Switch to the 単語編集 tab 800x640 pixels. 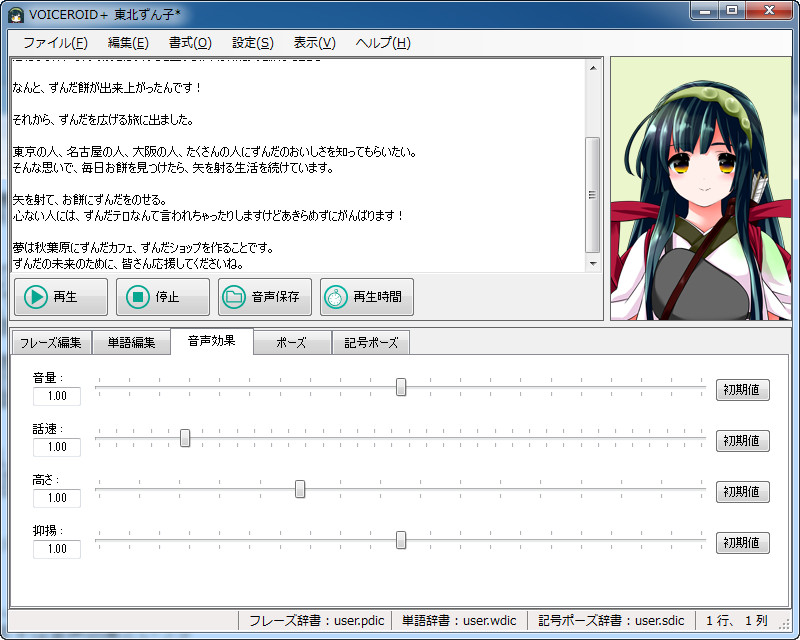[131, 342]
